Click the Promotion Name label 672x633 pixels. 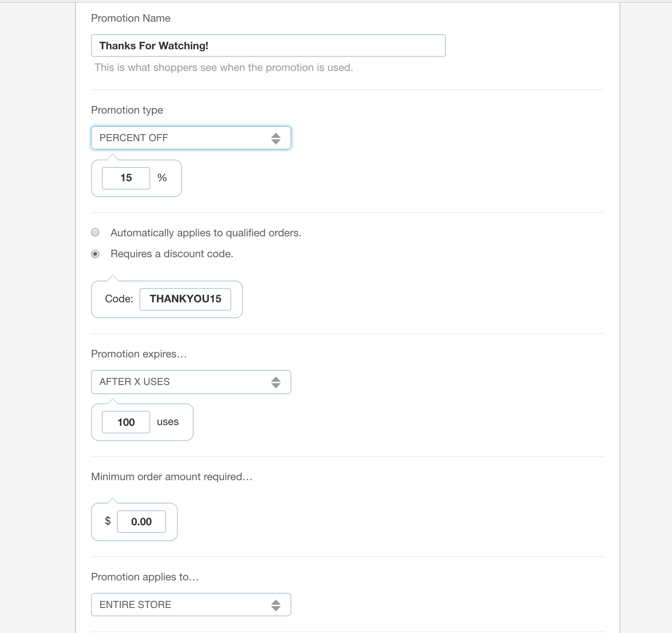tap(131, 18)
